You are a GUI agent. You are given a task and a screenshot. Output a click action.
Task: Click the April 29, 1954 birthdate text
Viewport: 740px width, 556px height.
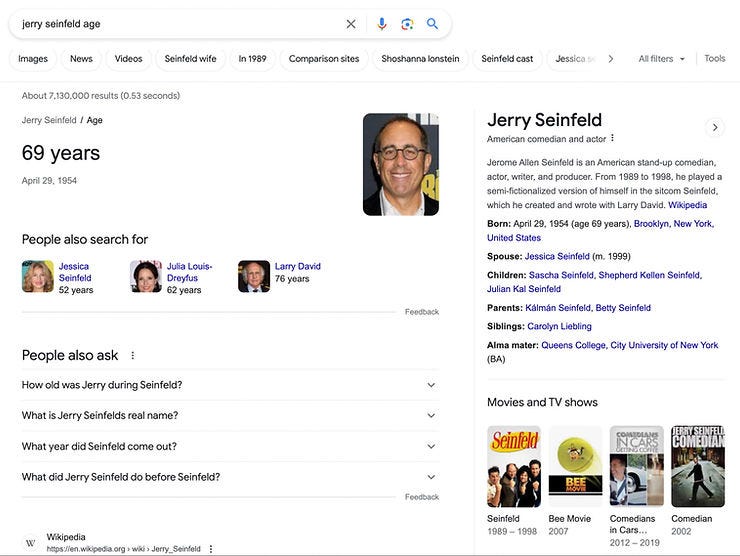click(49, 181)
